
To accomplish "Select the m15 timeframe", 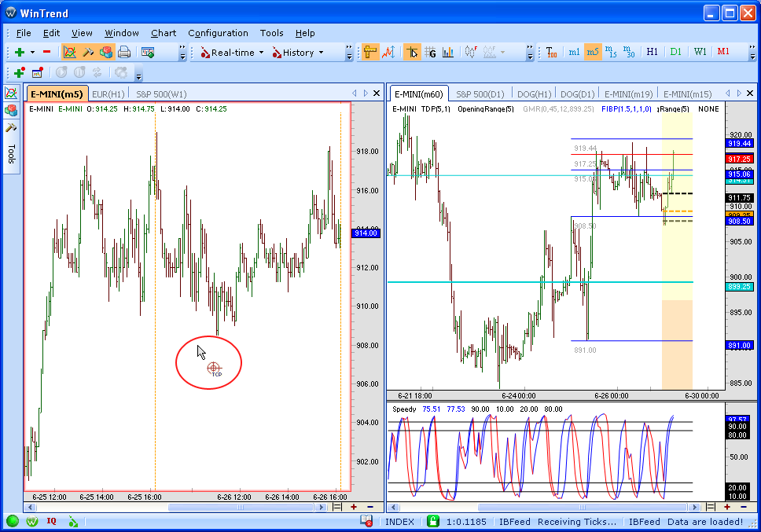I will point(611,52).
